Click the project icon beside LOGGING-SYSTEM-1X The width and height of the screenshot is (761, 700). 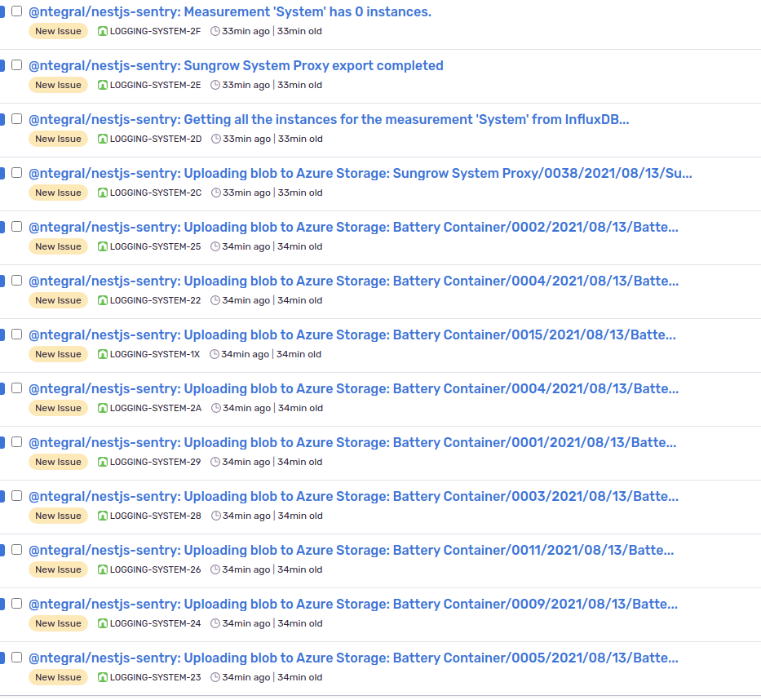coord(103,354)
